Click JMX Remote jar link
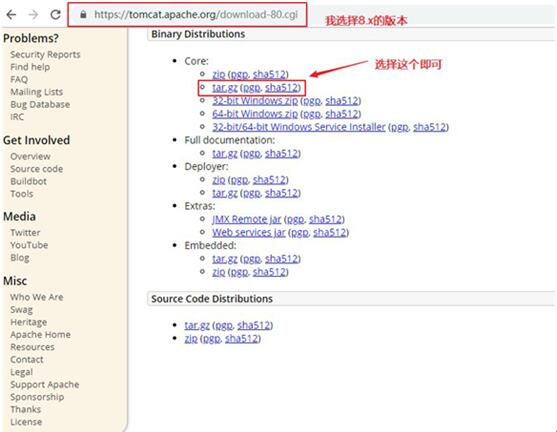This screenshot has height=432, width=557. pos(247,219)
